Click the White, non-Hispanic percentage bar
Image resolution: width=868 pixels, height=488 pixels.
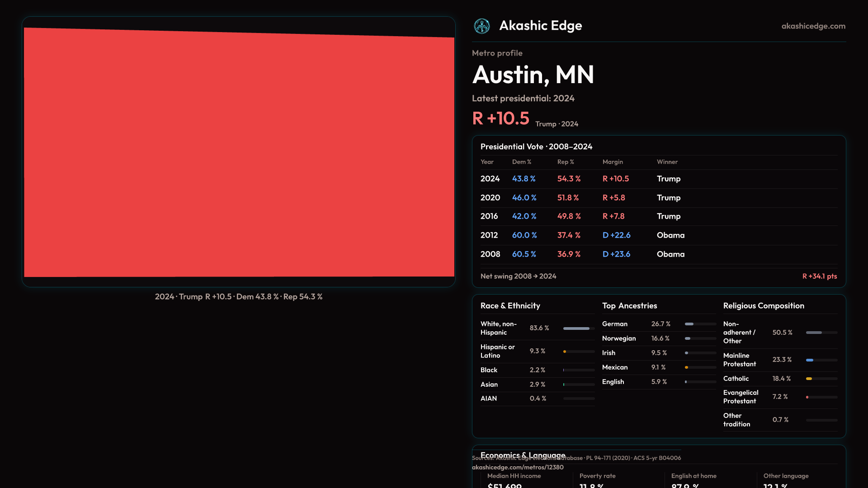[x=576, y=328]
